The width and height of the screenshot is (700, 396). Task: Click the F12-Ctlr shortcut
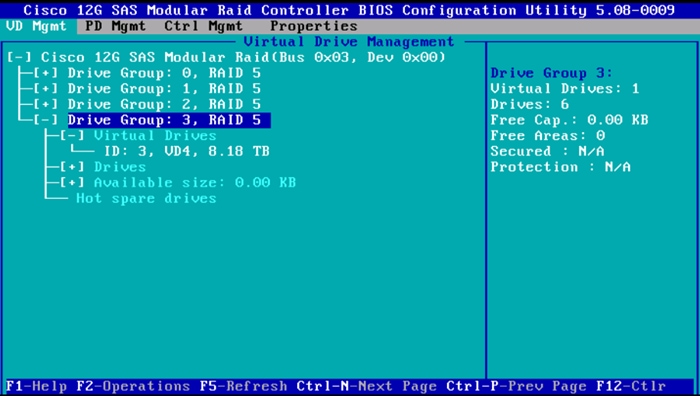click(x=632, y=386)
